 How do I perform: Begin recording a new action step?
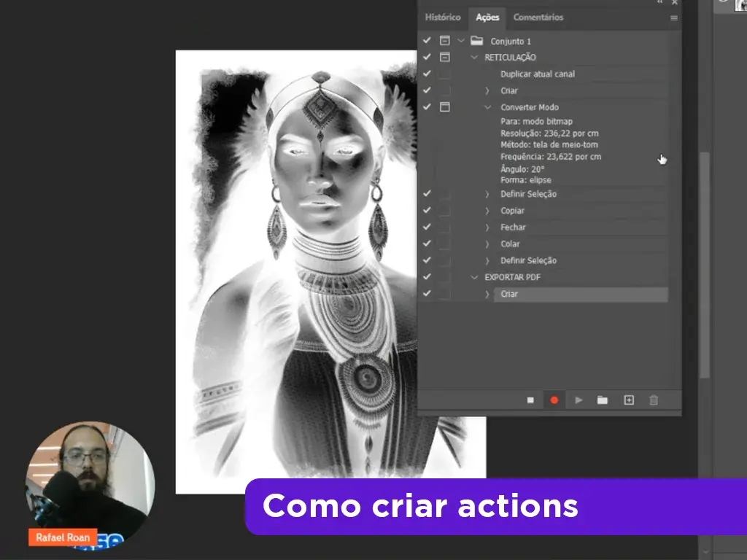tap(554, 400)
